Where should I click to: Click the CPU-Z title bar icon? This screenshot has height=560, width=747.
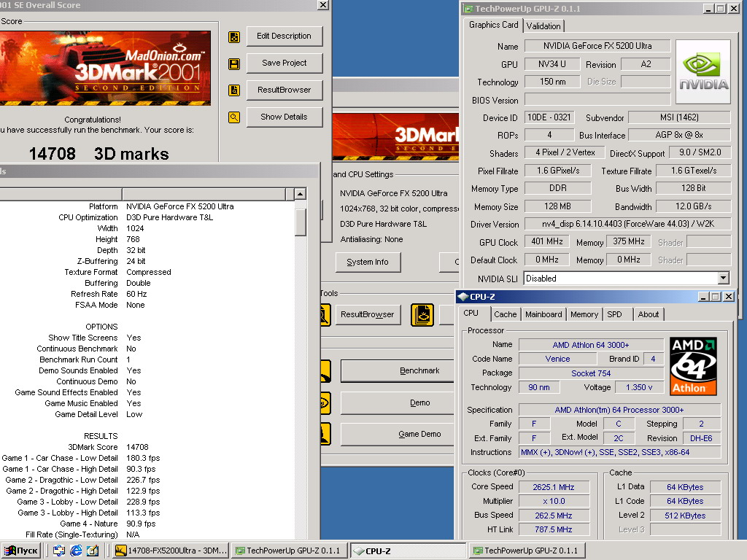click(462, 297)
